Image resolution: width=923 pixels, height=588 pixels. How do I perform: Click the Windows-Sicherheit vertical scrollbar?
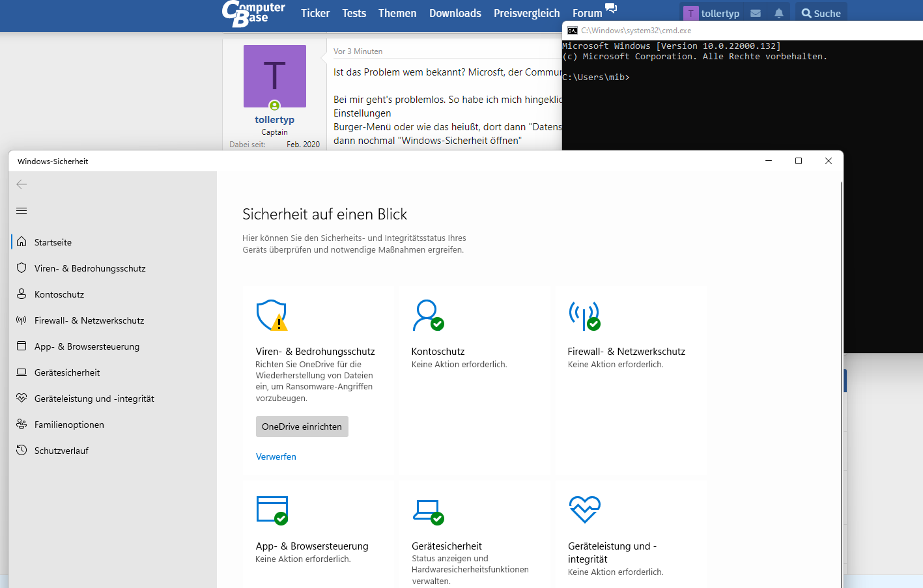841,384
